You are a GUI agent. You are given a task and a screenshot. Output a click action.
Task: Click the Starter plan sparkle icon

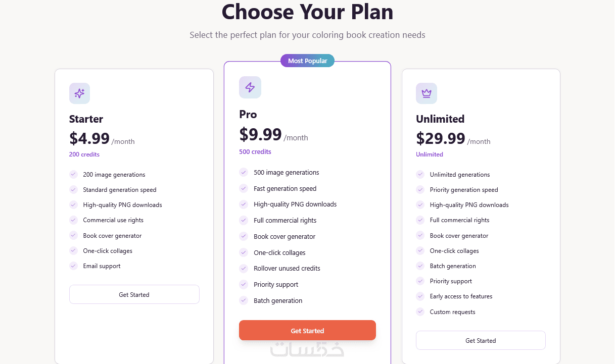pyautogui.click(x=79, y=93)
